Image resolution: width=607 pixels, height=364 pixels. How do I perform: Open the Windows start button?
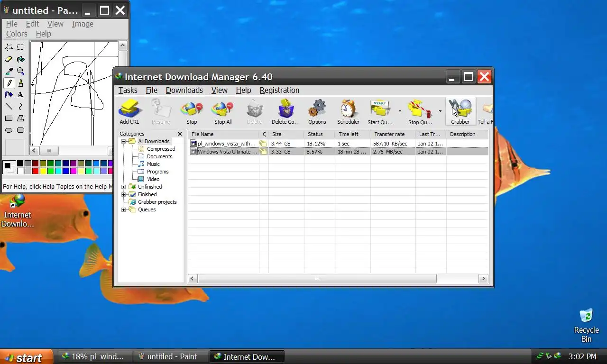(x=26, y=357)
